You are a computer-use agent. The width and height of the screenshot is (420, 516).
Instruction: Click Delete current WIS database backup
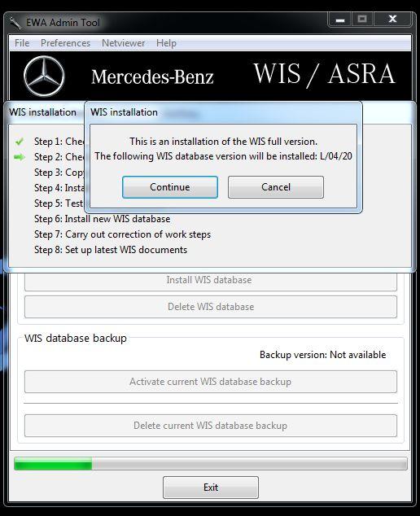[x=211, y=426]
